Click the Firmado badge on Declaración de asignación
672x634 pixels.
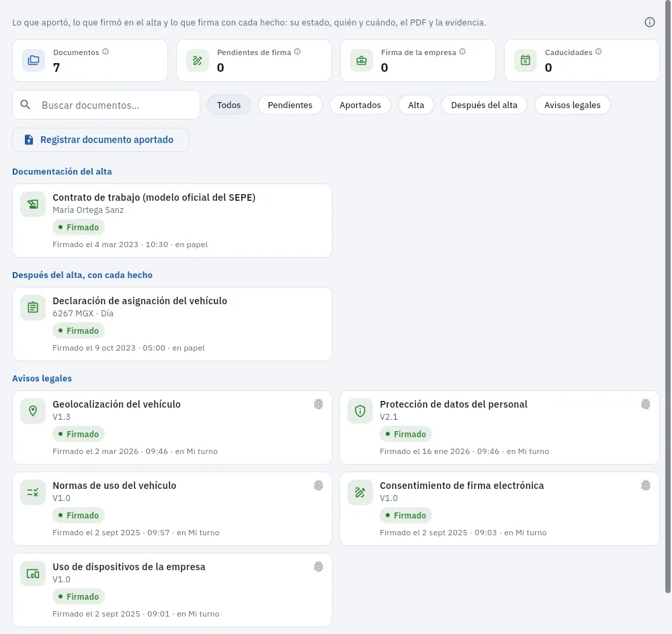pos(79,330)
